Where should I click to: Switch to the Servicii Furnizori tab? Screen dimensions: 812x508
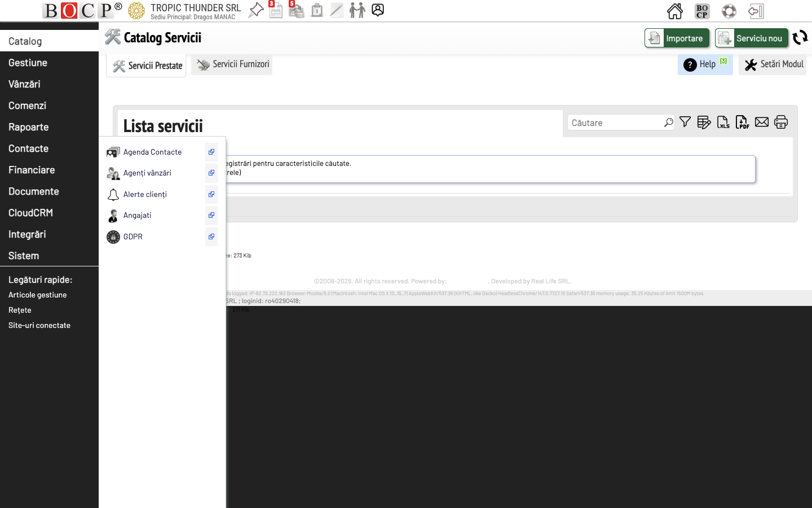[232, 64]
